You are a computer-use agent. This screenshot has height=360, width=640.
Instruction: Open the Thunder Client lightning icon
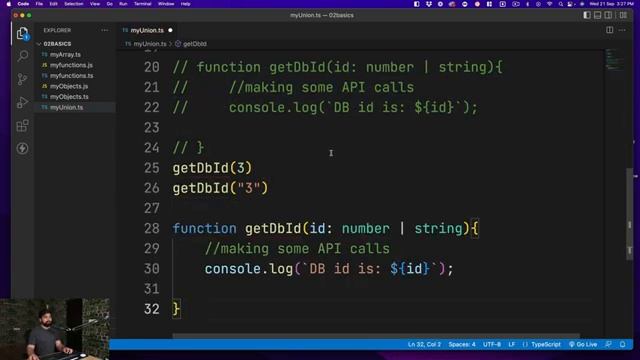tap(22, 148)
